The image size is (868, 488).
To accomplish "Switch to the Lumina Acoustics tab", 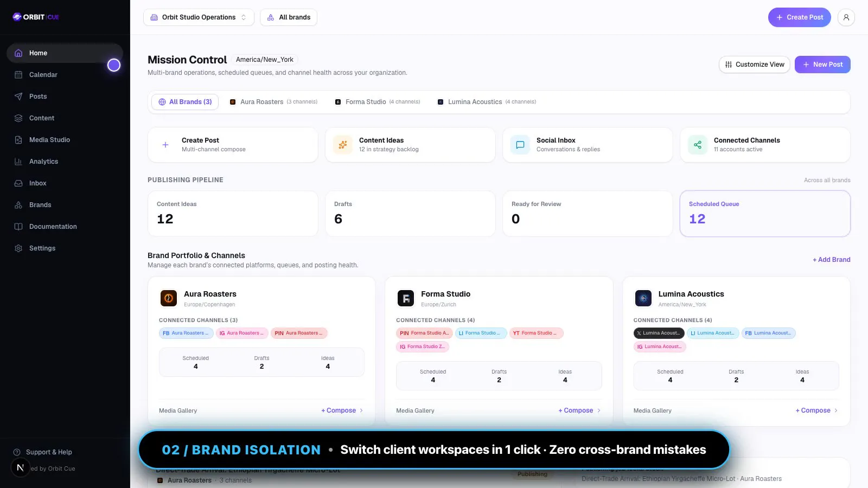I will point(487,102).
